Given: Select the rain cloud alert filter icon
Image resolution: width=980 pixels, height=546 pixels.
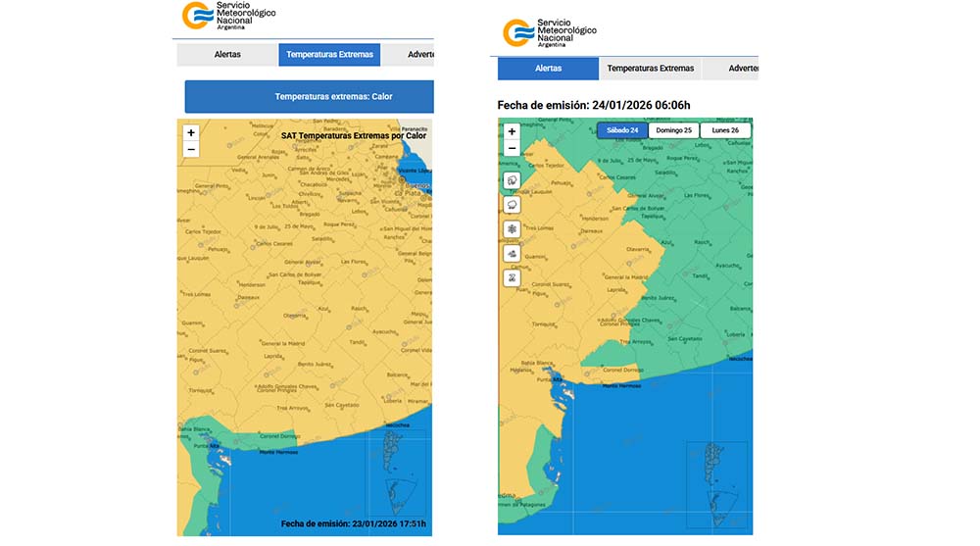Looking at the screenshot, I should click(512, 205).
